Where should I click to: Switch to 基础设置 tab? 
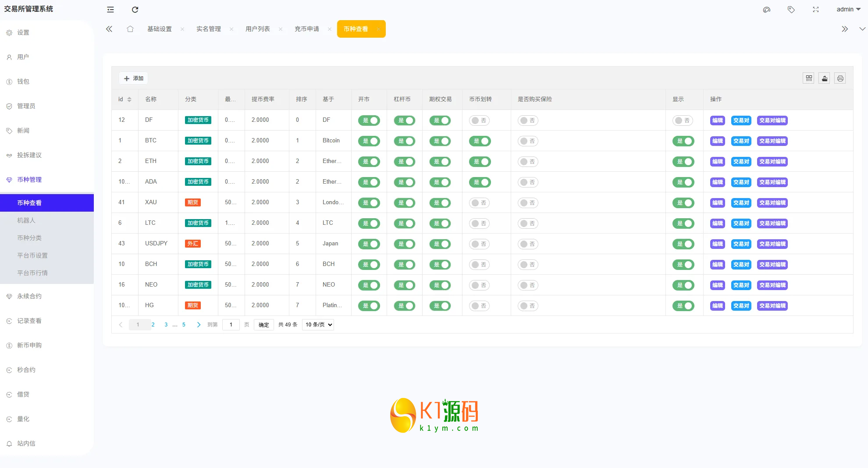click(x=160, y=29)
